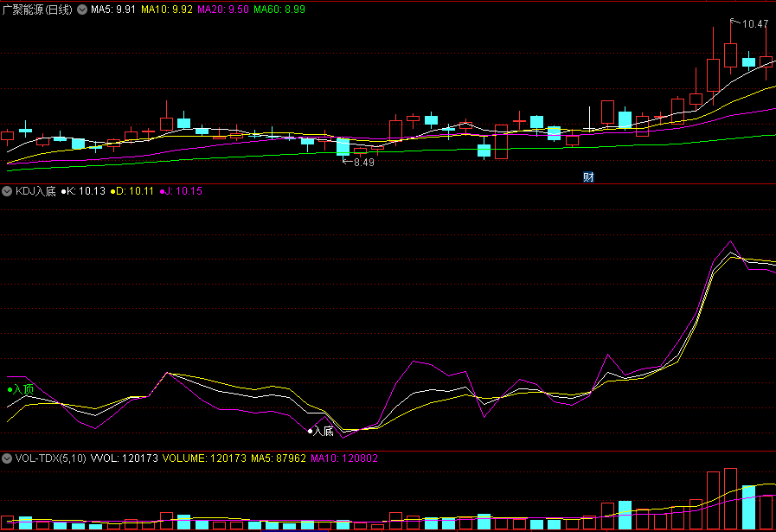
Task: Select the 广聚能源(日线) chart title
Action: pos(37,10)
